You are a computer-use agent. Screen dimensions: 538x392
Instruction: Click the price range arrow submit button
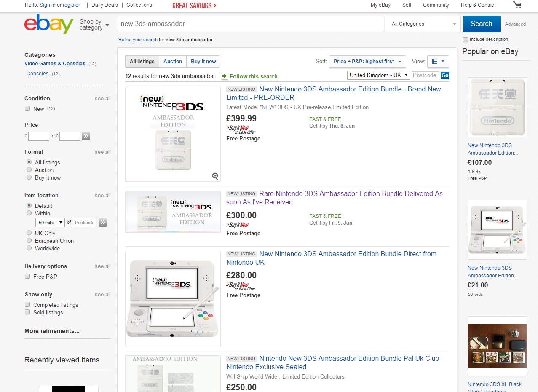(x=86, y=136)
